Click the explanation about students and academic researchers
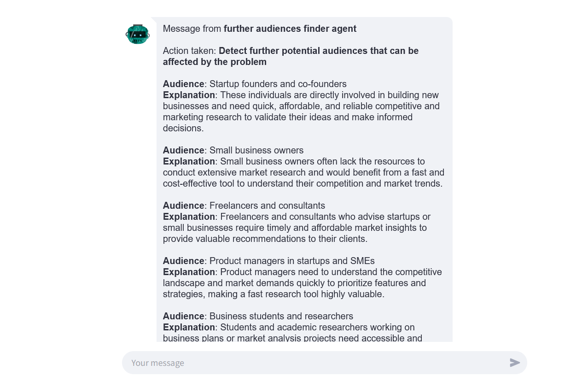Viewport: 588px width, 382px height. click(x=292, y=333)
